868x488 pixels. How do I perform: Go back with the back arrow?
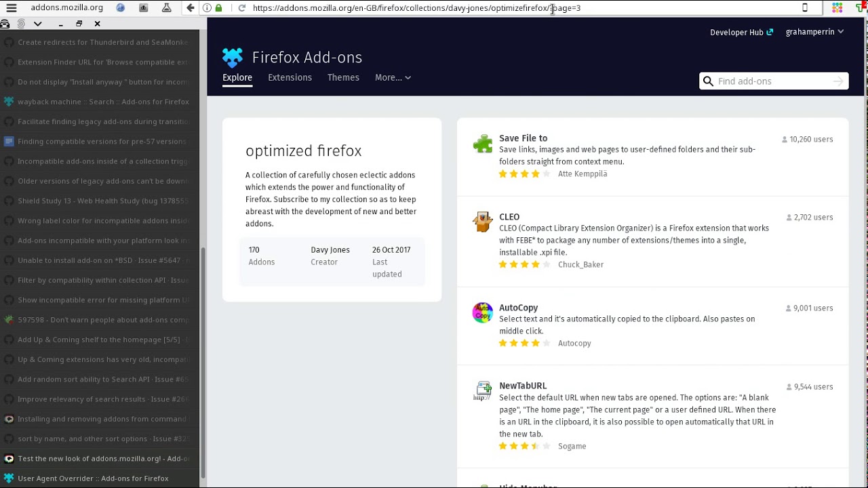click(x=191, y=8)
